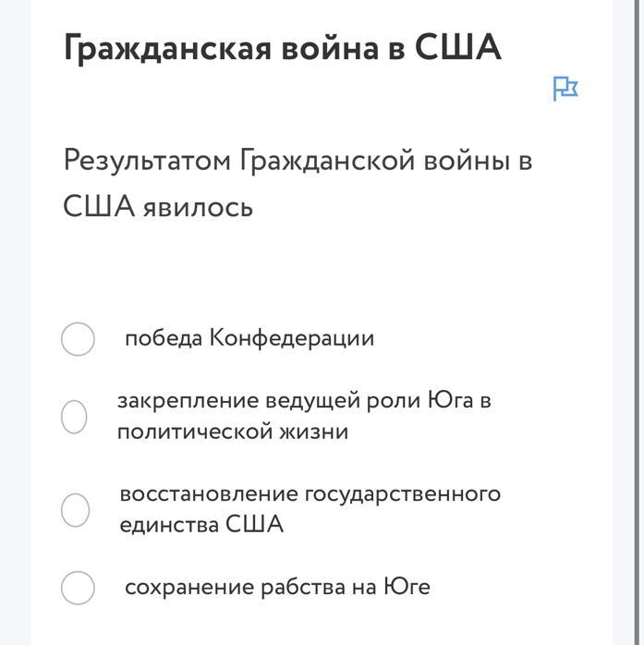
Task: Click the label 'закрепление ведущей роли Юга в'
Action: [x=304, y=400]
